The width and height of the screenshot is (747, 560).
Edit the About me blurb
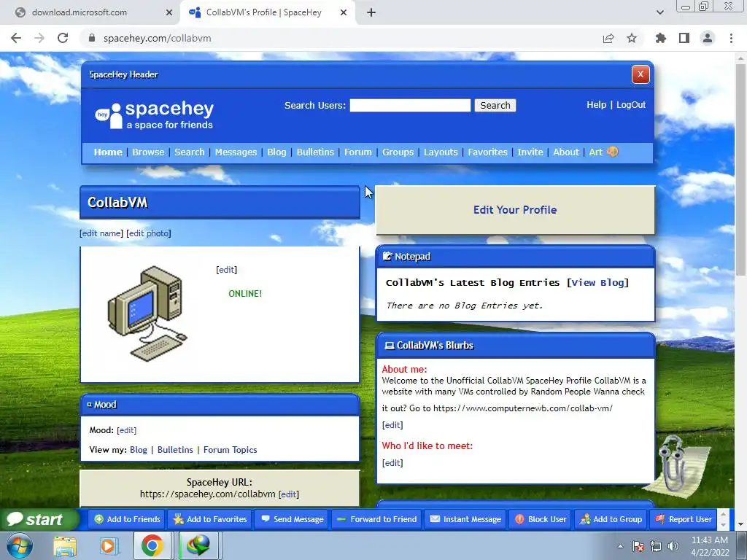click(392, 425)
